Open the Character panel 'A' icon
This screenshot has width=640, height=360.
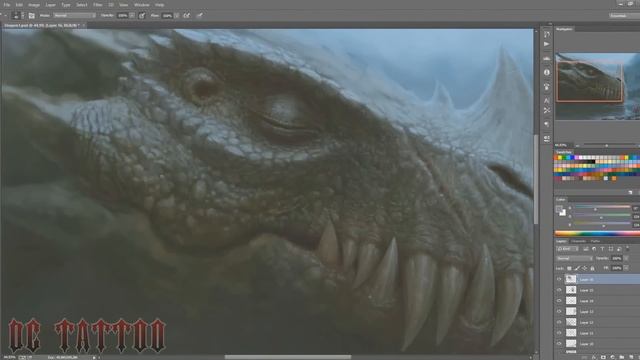click(x=547, y=100)
